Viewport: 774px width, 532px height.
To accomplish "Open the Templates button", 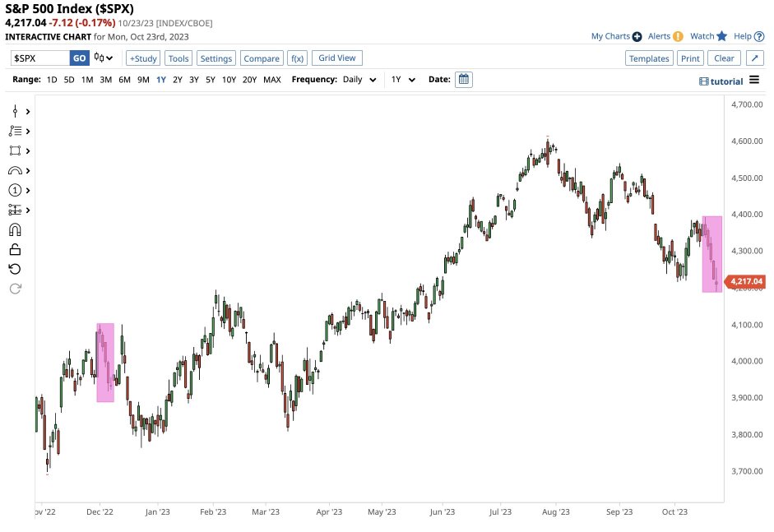I will (x=649, y=58).
